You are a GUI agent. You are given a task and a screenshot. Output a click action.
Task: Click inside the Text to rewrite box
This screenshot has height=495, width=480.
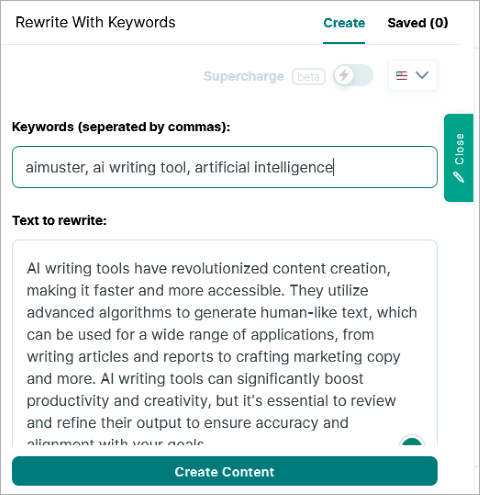[x=225, y=342]
